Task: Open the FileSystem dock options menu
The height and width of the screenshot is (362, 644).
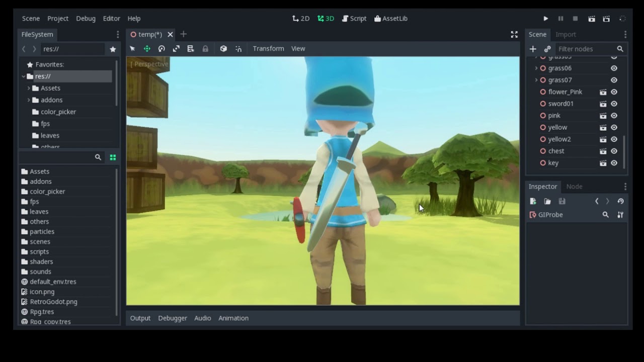Action: pyautogui.click(x=118, y=35)
